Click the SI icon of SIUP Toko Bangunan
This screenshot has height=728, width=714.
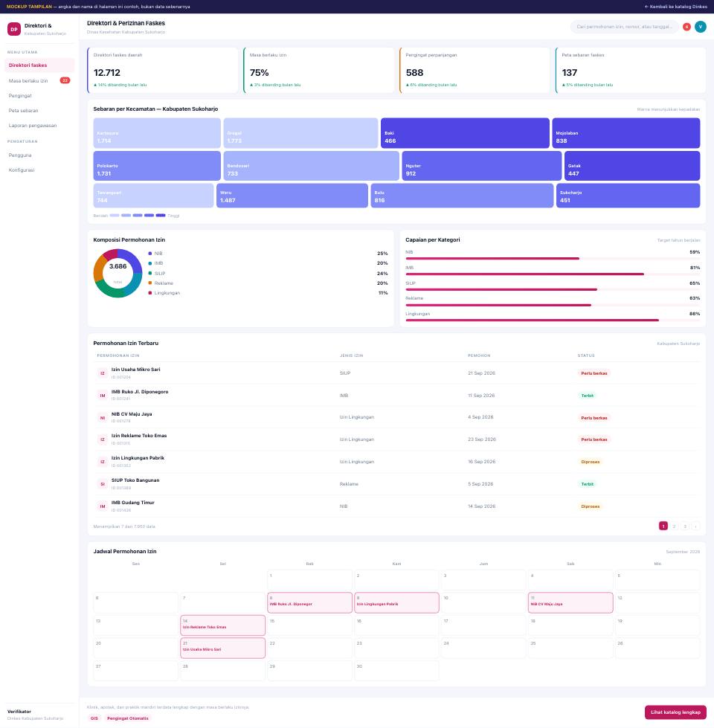pyautogui.click(x=103, y=484)
